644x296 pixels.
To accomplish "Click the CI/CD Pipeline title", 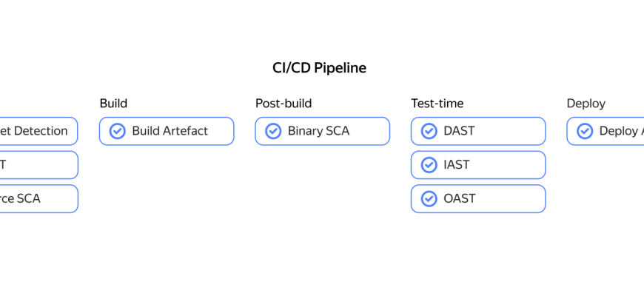I will [319, 68].
